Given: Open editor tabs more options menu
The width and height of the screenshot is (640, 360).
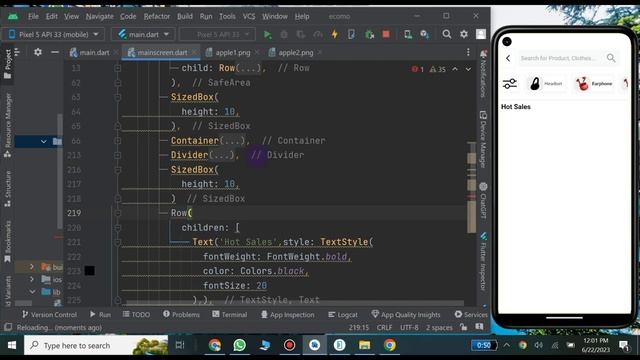Looking at the screenshot, I should [x=468, y=52].
